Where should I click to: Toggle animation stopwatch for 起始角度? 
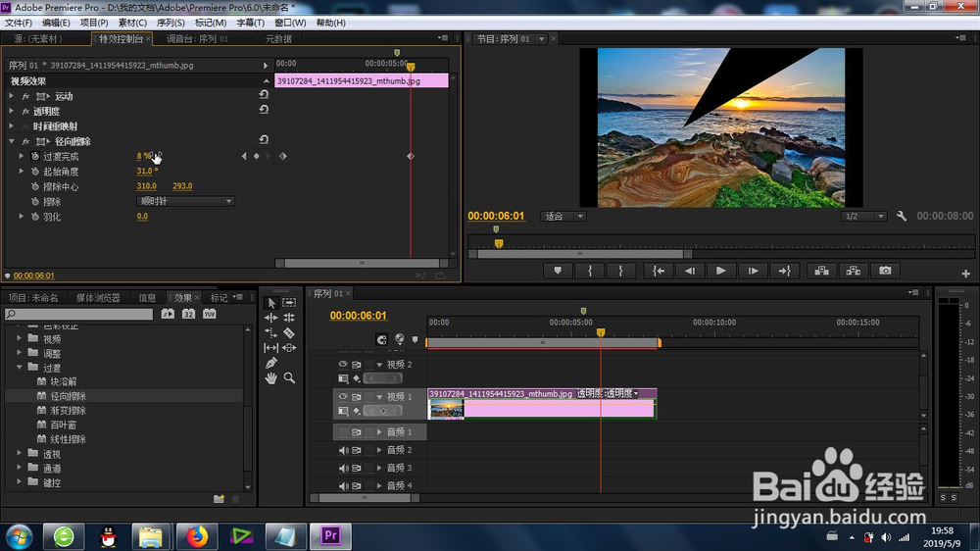tap(35, 172)
